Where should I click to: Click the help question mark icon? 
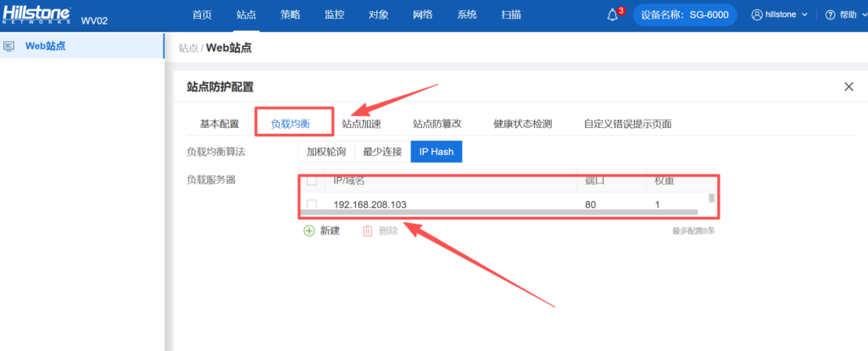[x=830, y=15]
